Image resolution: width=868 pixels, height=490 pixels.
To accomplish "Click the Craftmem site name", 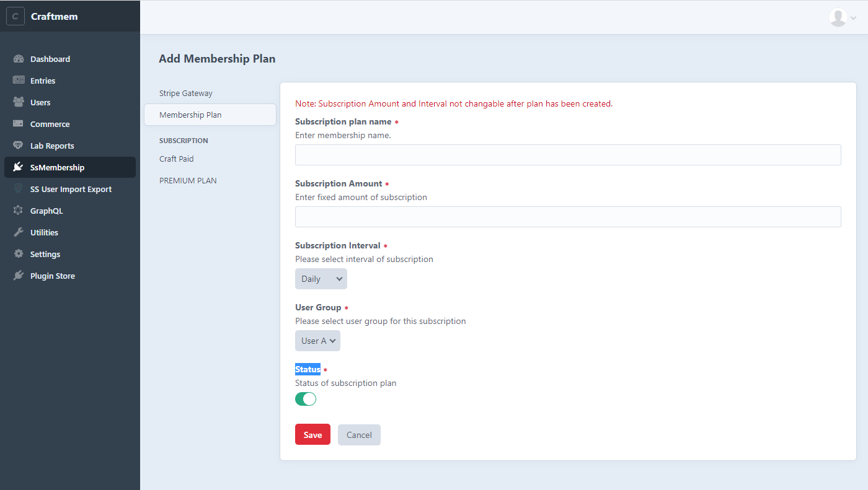I will pyautogui.click(x=55, y=17).
